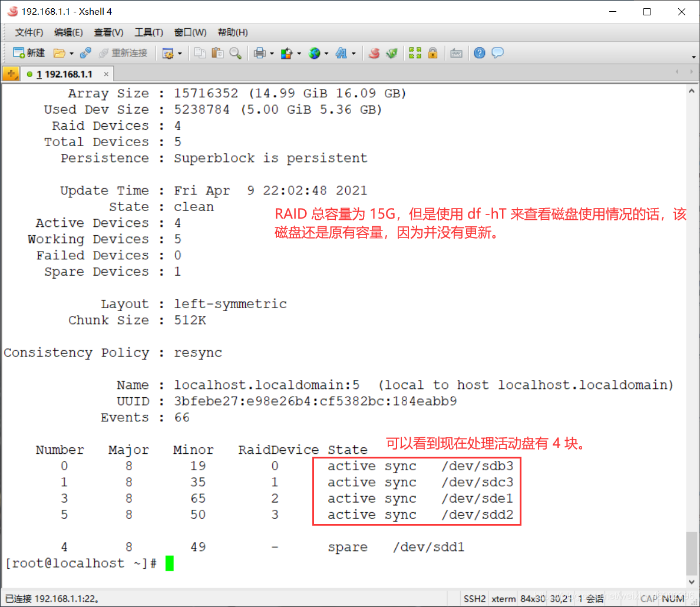Click the globe encoding icon

point(314,53)
